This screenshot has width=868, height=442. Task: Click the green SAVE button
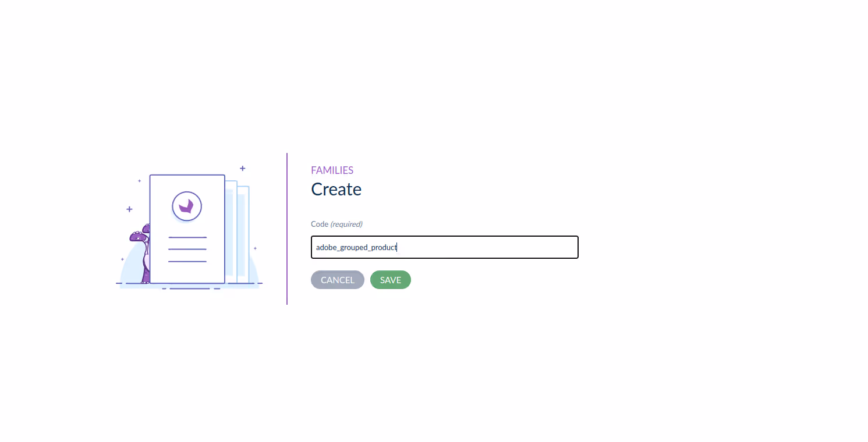pyautogui.click(x=391, y=280)
